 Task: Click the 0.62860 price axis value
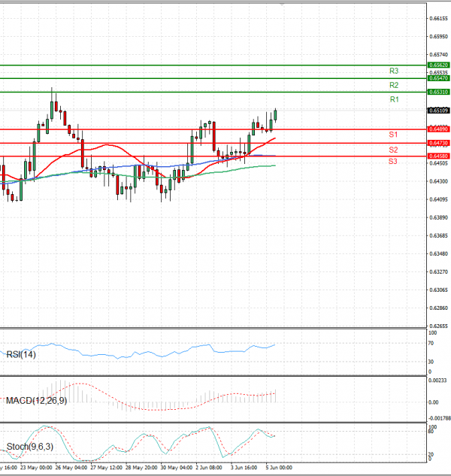pyautogui.click(x=438, y=308)
